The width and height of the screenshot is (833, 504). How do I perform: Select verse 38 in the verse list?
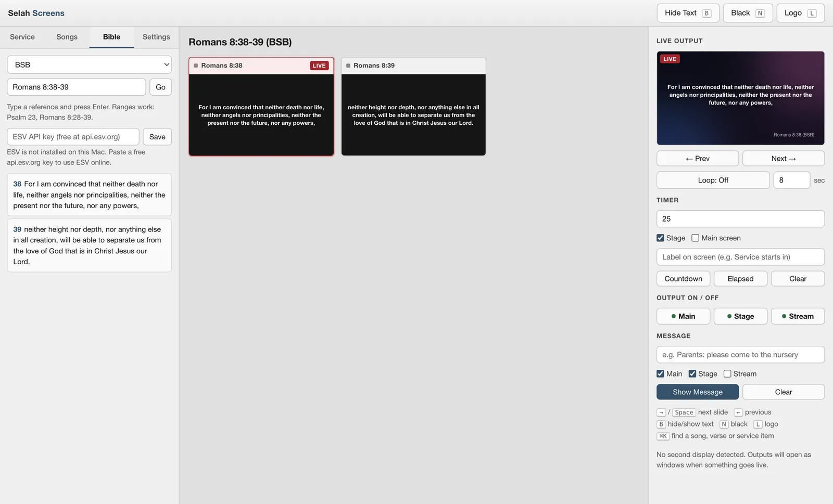[89, 195]
